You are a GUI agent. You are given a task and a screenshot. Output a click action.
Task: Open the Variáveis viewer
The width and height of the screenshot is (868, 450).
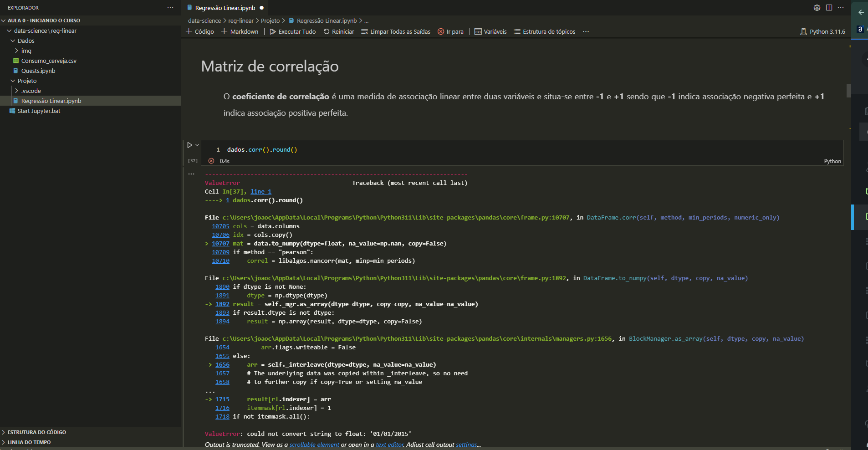490,31
